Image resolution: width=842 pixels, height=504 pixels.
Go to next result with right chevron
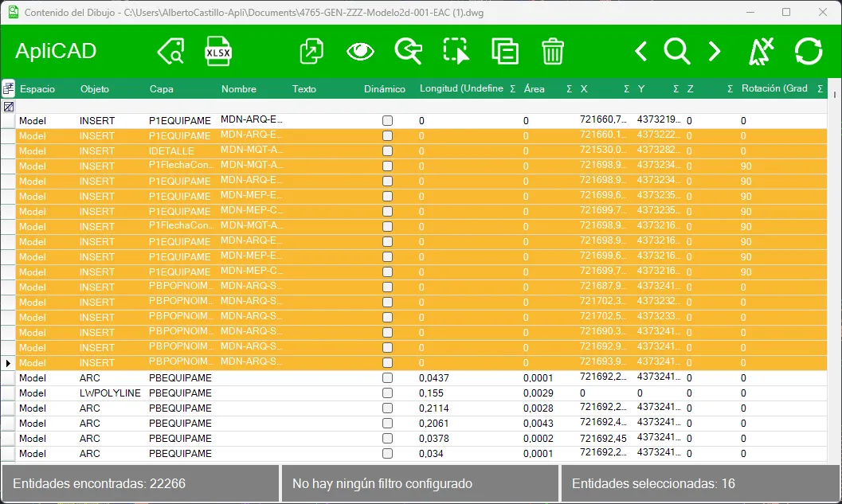[x=715, y=52]
